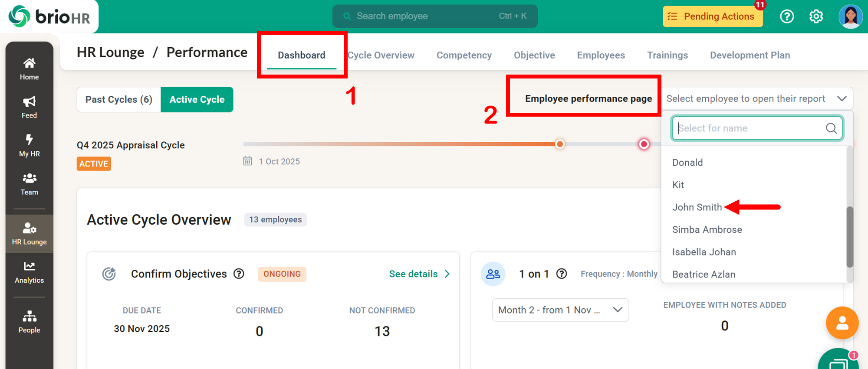Open the Month 2 period dropdown

[x=560, y=310]
